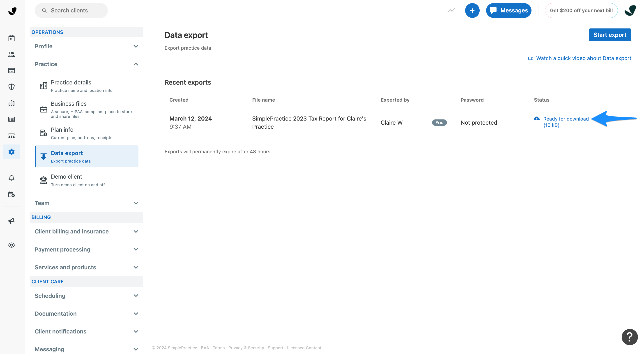Open the list document icon in left rail
Viewport: 644px width, 354px height.
point(11,119)
